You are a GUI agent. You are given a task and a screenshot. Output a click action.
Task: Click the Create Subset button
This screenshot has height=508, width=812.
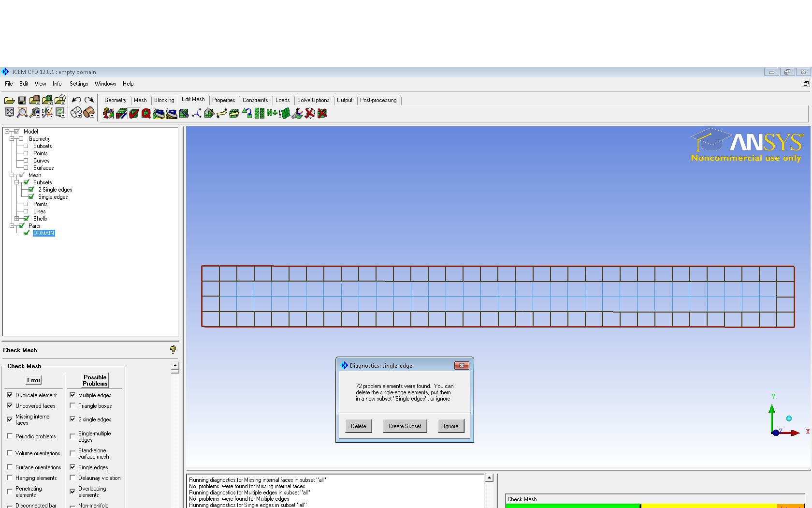(405, 426)
